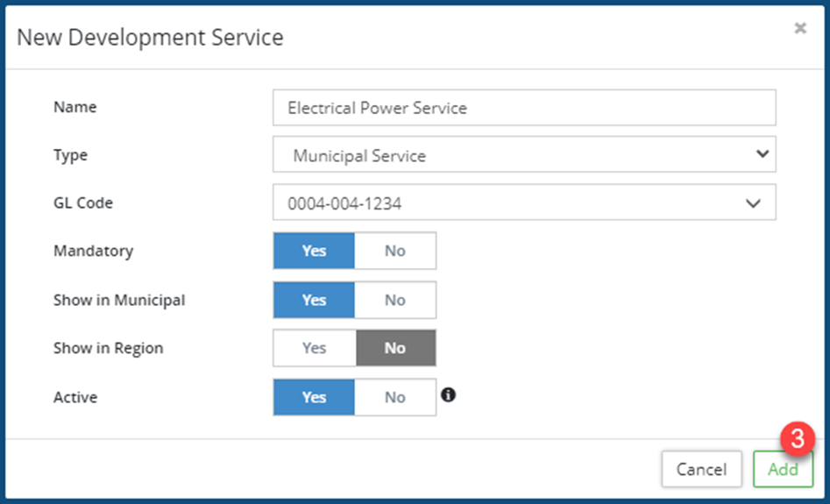Select No for Show in Region

pyautogui.click(x=395, y=348)
